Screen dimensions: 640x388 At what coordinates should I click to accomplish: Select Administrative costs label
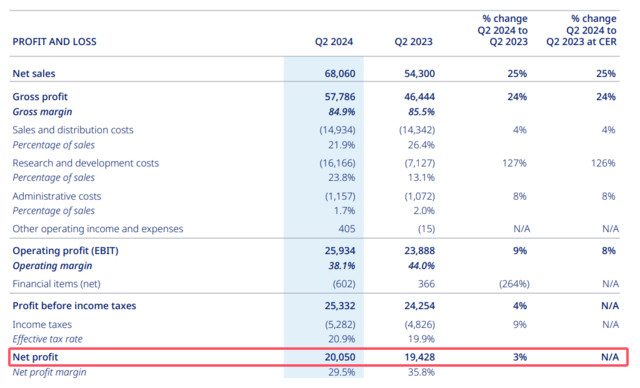[x=57, y=196]
